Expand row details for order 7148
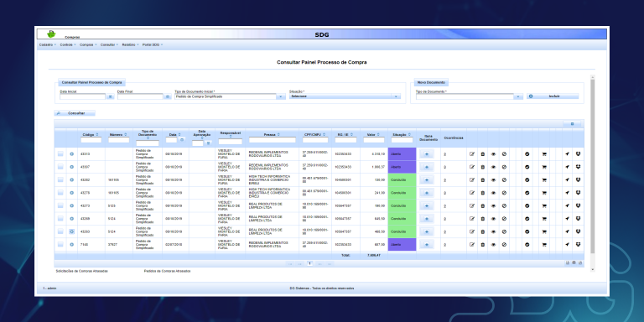644x322 pixels. click(71, 244)
